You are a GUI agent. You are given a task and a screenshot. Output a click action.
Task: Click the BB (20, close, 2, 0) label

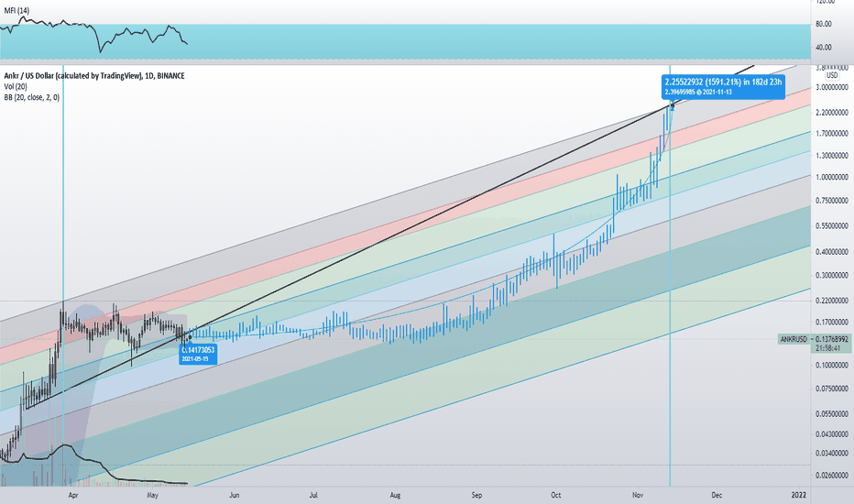tap(31, 97)
